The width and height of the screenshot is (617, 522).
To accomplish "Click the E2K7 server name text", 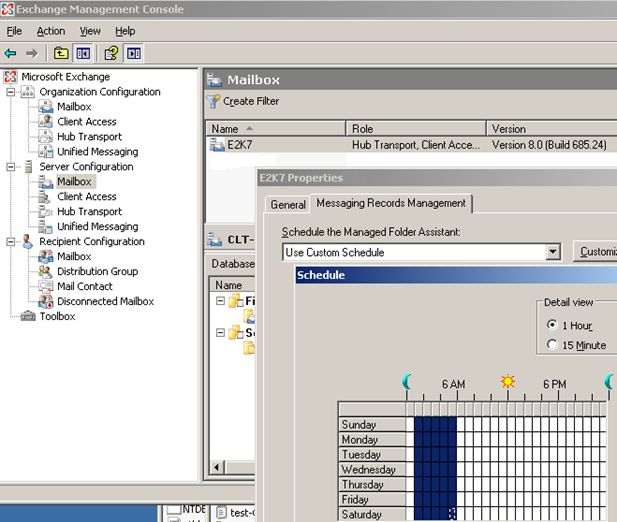I will (x=240, y=145).
